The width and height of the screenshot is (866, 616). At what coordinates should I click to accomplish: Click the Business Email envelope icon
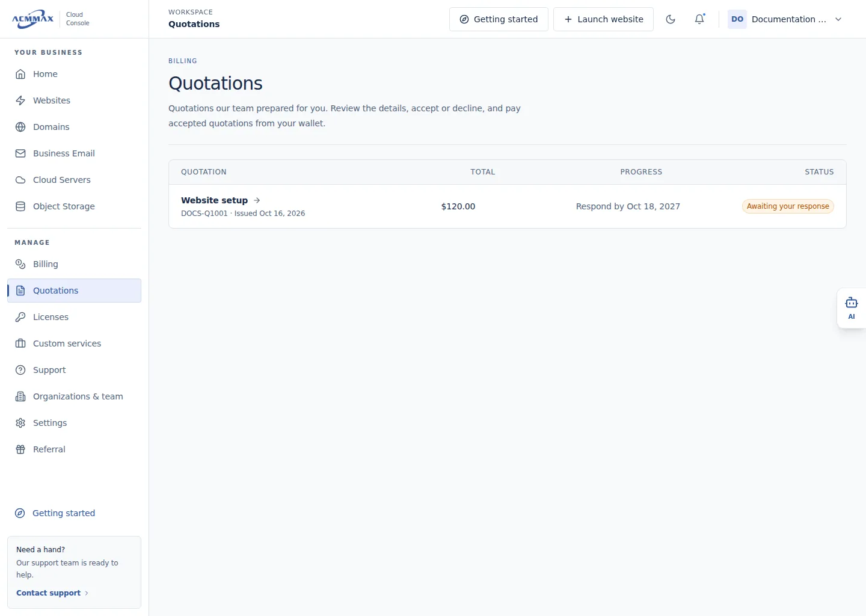tap(20, 153)
